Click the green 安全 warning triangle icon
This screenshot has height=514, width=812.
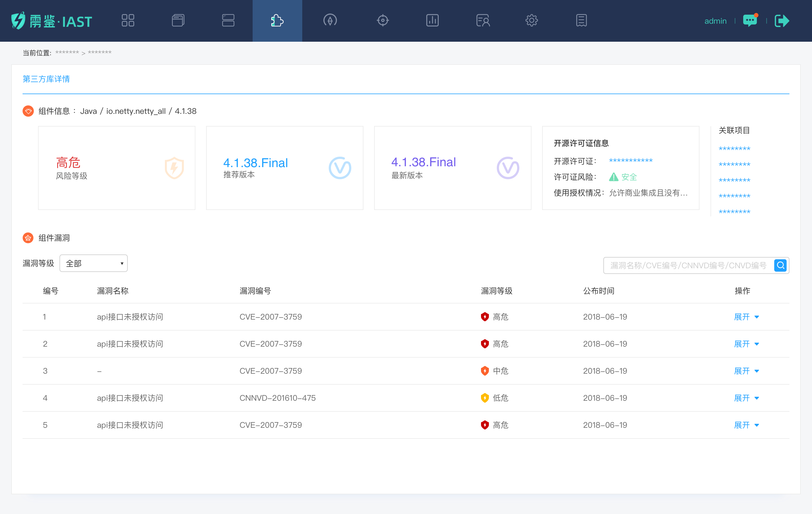[614, 177]
